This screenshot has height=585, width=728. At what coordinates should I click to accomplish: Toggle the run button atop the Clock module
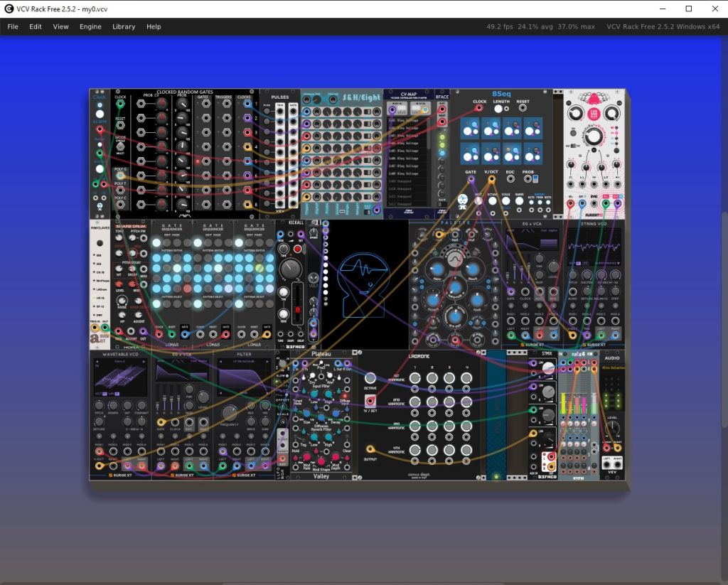click(x=100, y=105)
